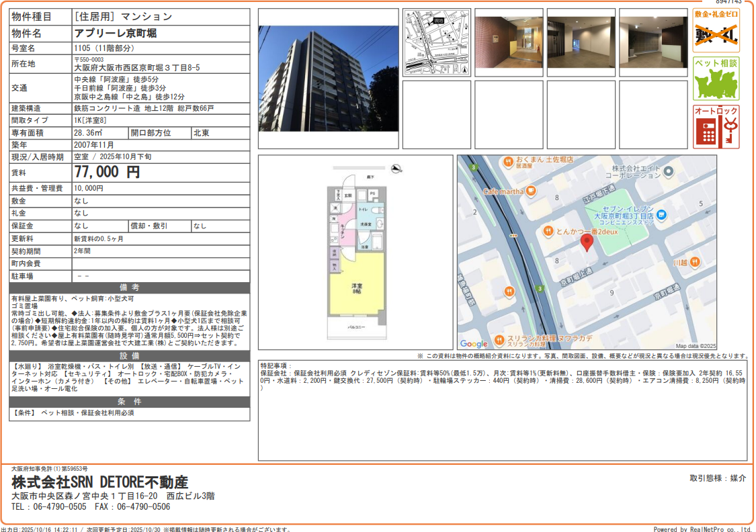The image size is (756, 532).
Task: Click the Google logo on the map
Action: point(474,344)
